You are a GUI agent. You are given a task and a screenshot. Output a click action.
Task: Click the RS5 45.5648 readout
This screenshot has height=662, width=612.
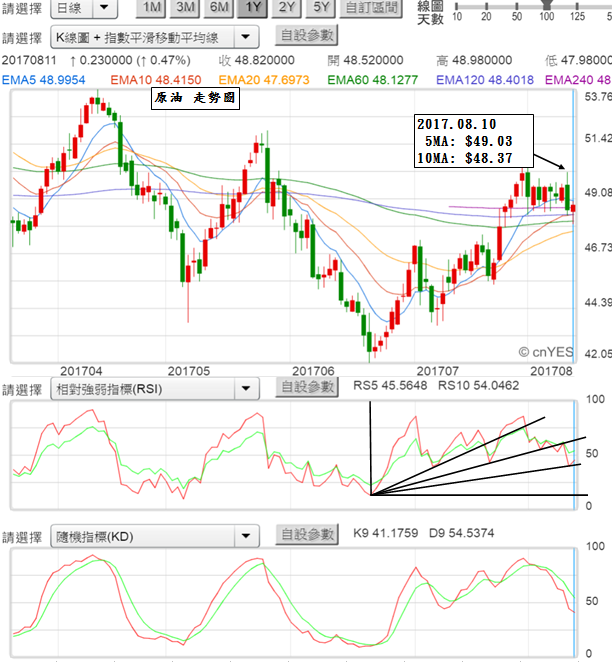390,385
